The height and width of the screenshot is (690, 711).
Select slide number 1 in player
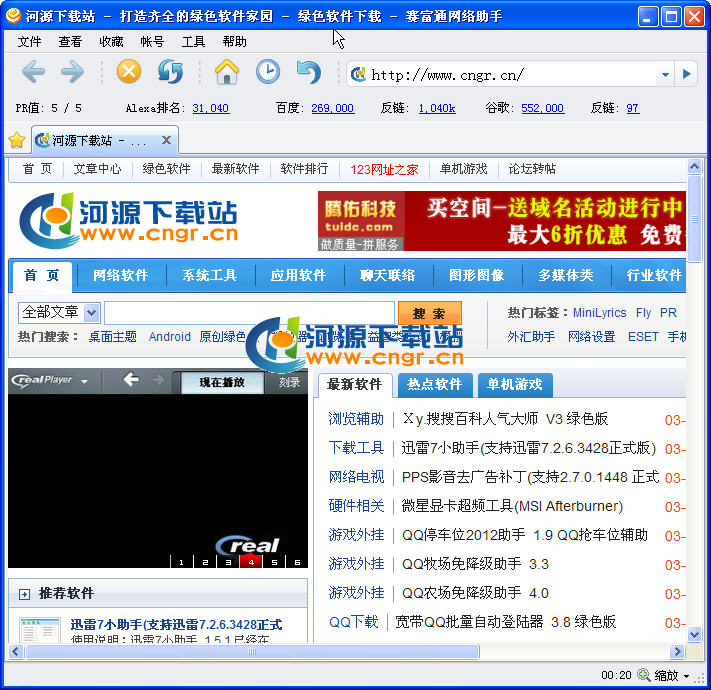pos(181,562)
